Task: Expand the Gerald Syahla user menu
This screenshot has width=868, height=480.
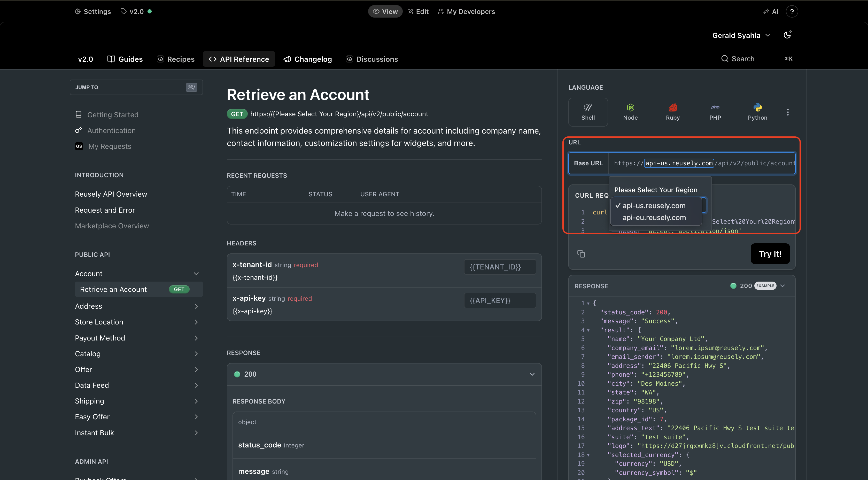Action: tap(741, 35)
